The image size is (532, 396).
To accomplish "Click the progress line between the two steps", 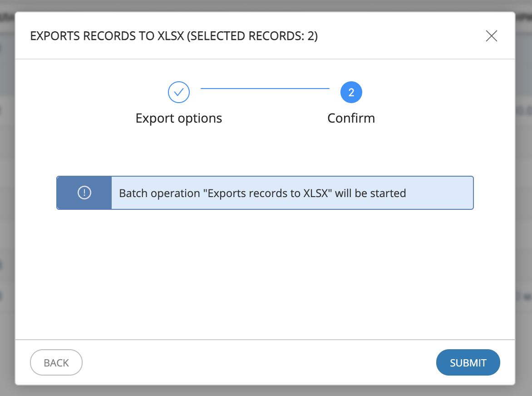I will tap(265, 89).
